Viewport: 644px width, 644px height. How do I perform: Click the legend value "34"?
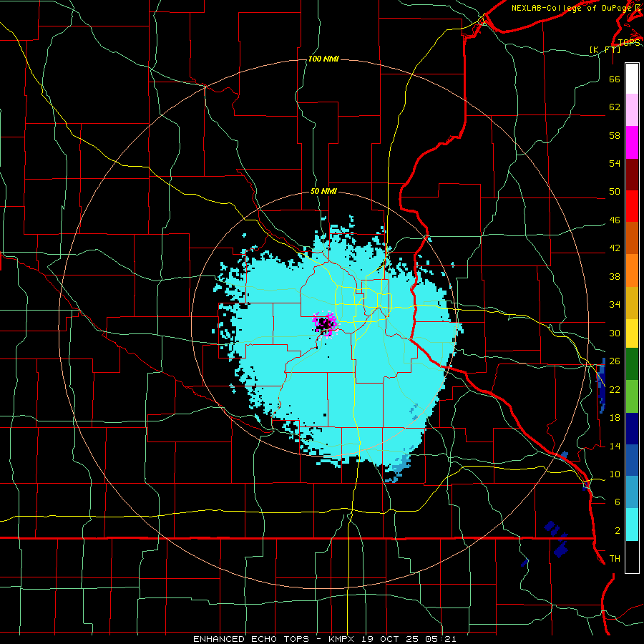tap(615, 304)
